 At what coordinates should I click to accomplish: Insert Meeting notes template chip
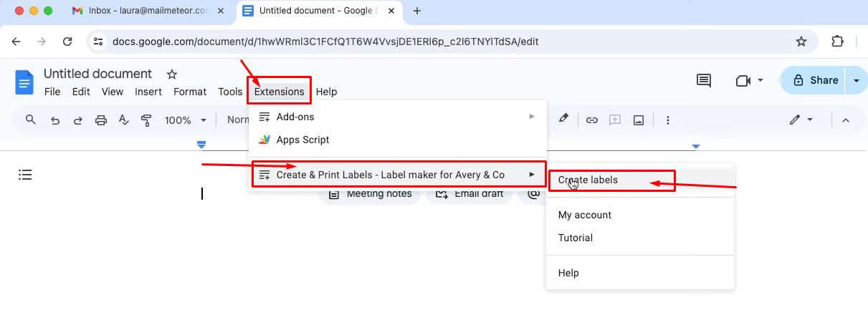371,194
